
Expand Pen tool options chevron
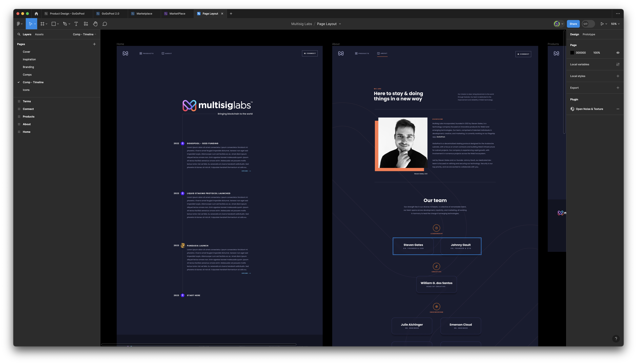pos(69,24)
